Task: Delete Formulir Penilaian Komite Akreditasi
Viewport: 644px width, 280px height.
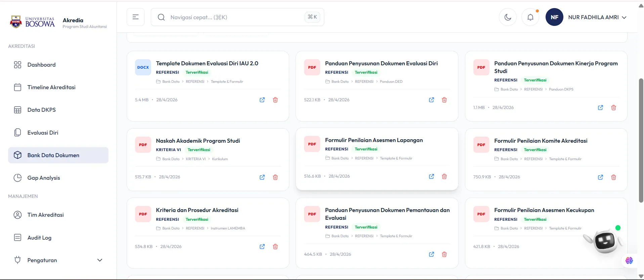Action: tap(614, 177)
